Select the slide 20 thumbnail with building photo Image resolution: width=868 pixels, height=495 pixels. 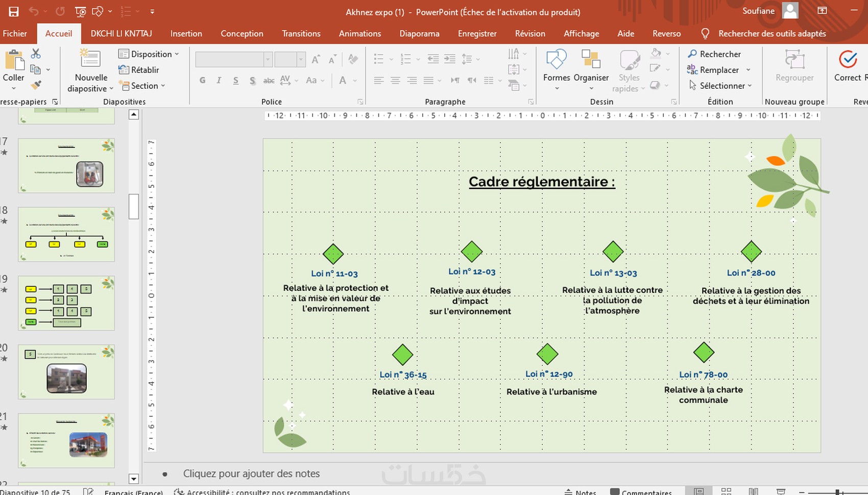[66, 372]
